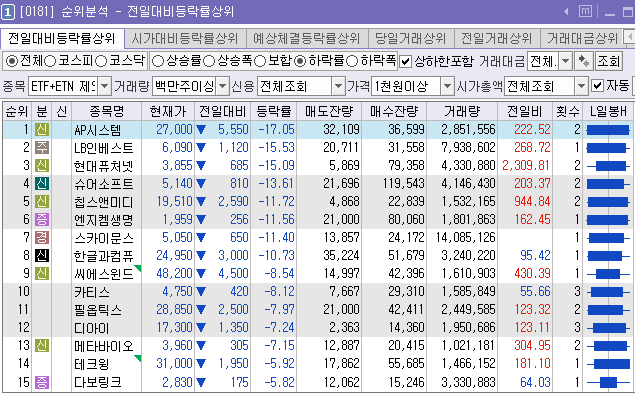Switch to 예상체결등락률상위 tab
This screenshot has width=635, height=394.
coord(307,38)
